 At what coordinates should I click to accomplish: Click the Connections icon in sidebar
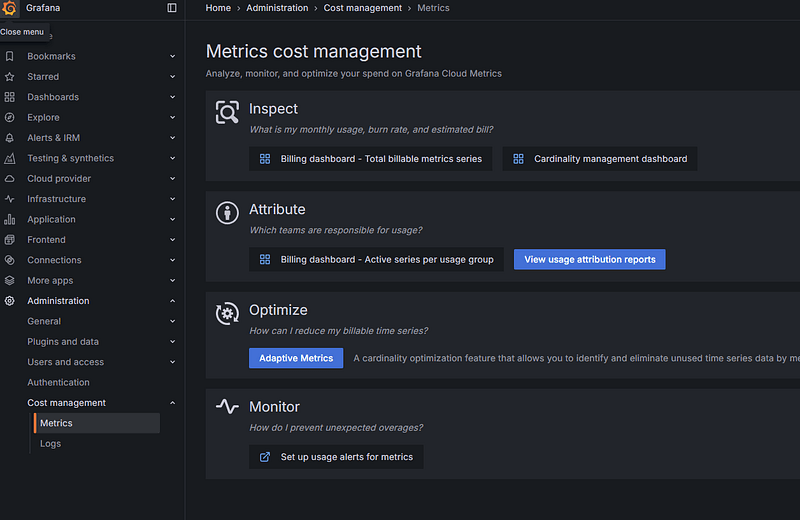pos(9,260)
